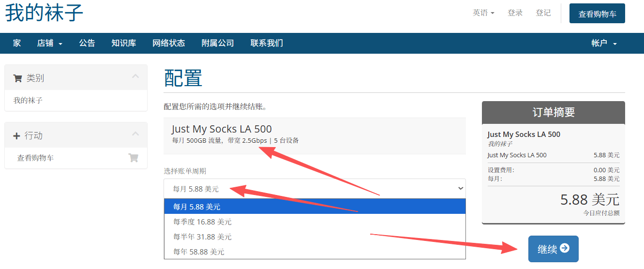The image size is (644, 269).
Task: Open the 英语 language dropdown
Action: [x=483, y=13]
